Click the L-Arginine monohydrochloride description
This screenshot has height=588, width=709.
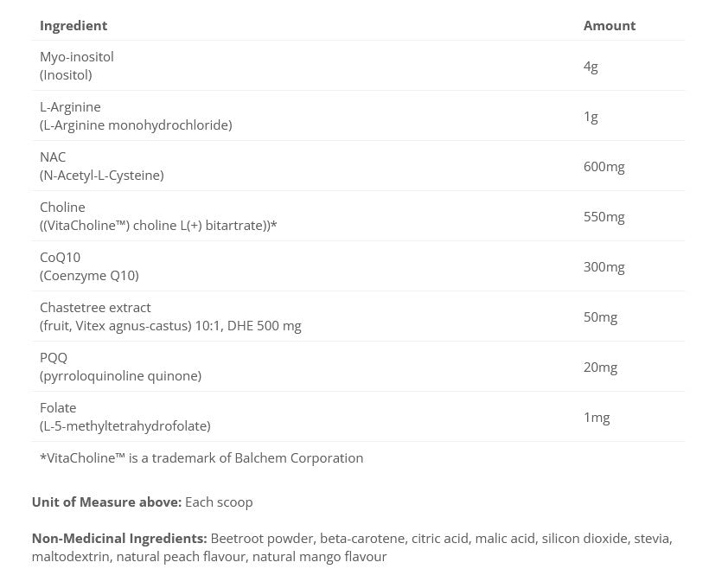point(136,125)
